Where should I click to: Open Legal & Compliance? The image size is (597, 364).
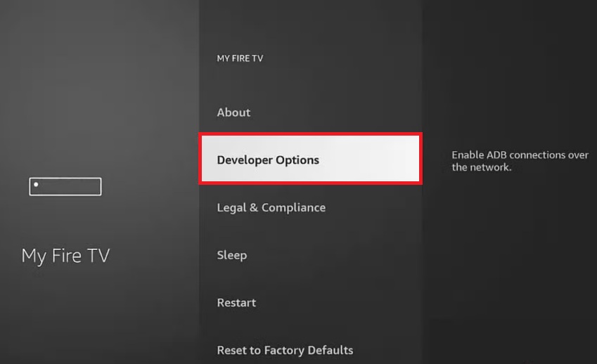tap(310, 207)
